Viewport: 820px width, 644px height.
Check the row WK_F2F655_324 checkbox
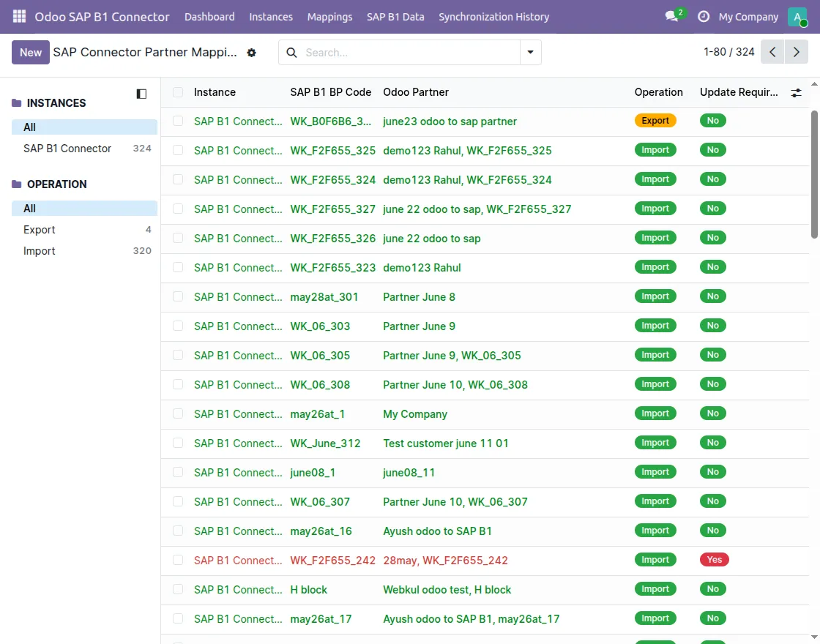click(x=178, y=180)
